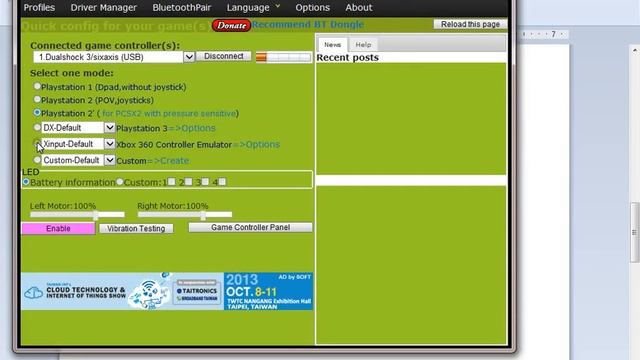Select Playstation 2 PCSX2 pressure sensitive mode
This screenshot has width=640, height=360.
pos(37,112)
